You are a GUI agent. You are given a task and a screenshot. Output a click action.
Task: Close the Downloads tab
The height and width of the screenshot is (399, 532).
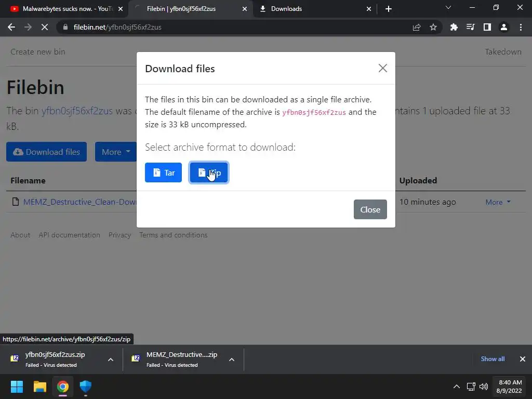coord(369,9)
